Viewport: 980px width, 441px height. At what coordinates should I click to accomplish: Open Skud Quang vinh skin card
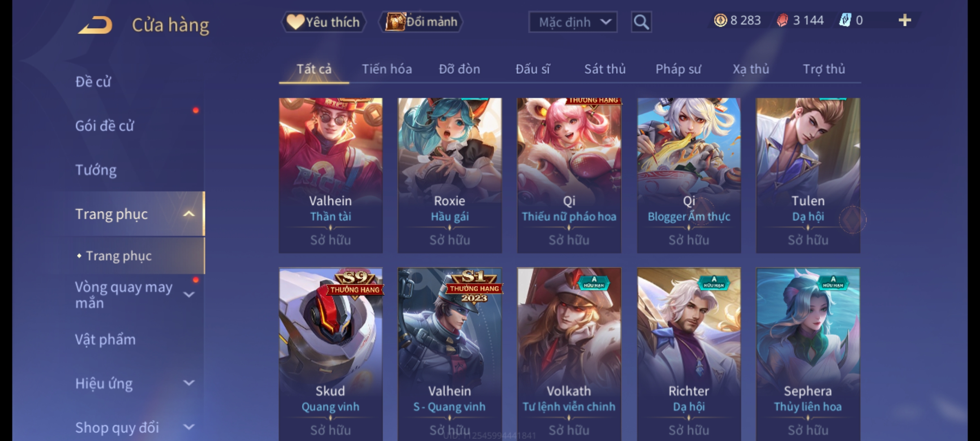(x=330, y=354)
